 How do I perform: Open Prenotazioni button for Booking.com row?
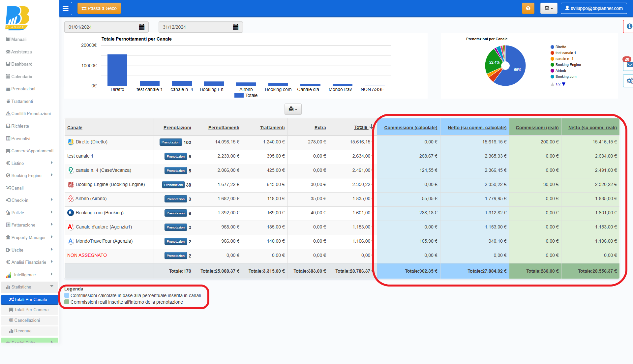[176, 213]
